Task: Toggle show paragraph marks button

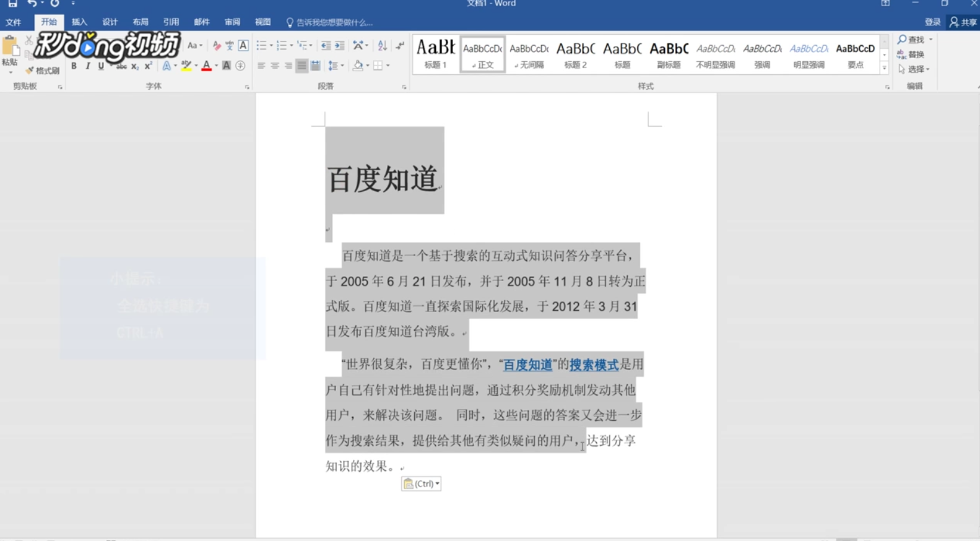Action: click(x=400, y=46)
